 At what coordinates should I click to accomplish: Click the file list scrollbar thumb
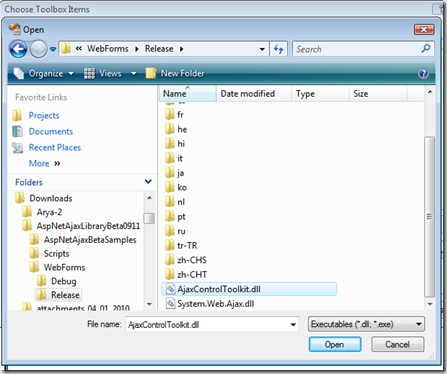(x=429, y=217)
